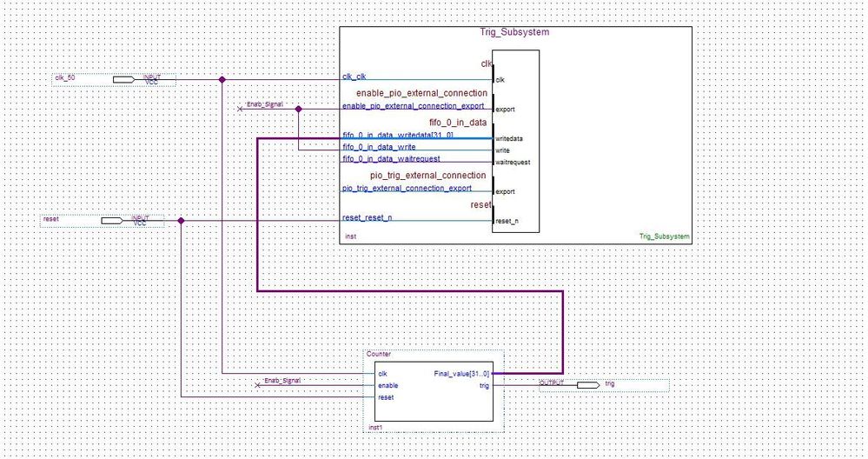Click the green Trig_Subsystem label at bottom right
Viewport: 868px width, 459px height.
click(665, 236)
